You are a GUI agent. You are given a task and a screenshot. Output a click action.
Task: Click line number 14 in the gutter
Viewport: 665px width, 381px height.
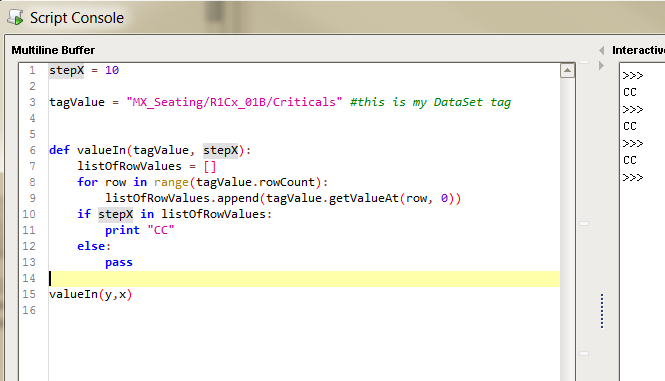tap(29, 278)
